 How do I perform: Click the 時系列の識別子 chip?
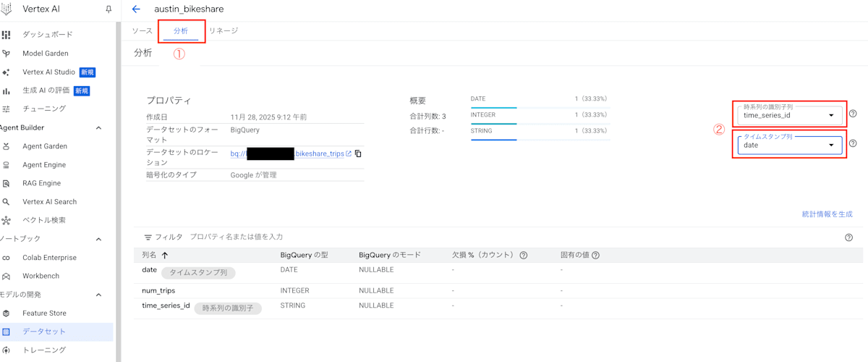click(x=228, y=308)
